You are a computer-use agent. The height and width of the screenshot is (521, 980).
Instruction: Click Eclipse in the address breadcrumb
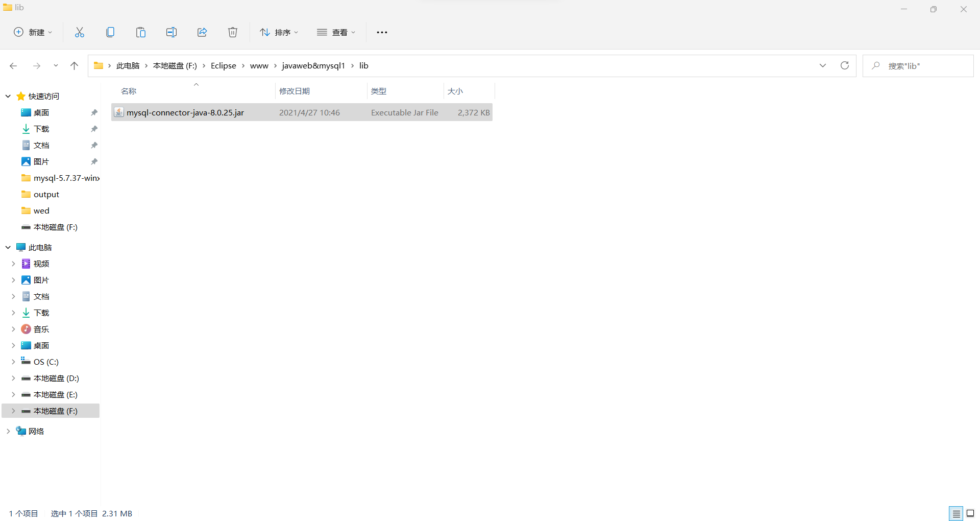pyautogui.click(x=224, y=65)
